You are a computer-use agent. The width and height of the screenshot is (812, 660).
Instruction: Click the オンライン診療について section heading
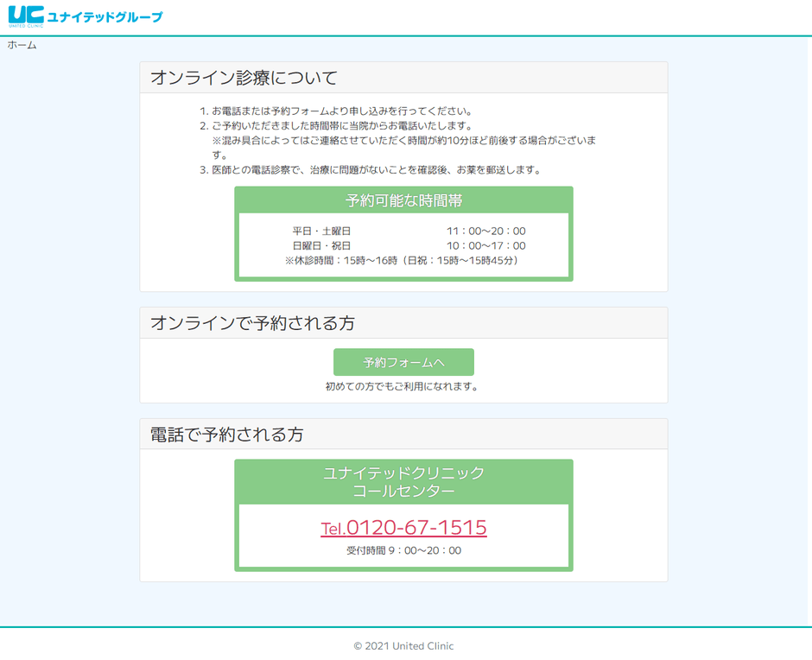coord(244,78)
